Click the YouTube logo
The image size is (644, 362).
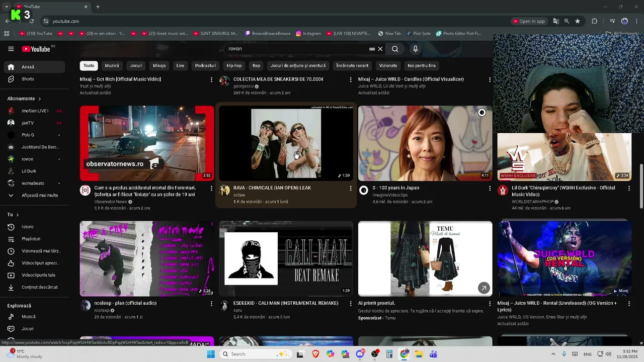[x=36, y=49]
